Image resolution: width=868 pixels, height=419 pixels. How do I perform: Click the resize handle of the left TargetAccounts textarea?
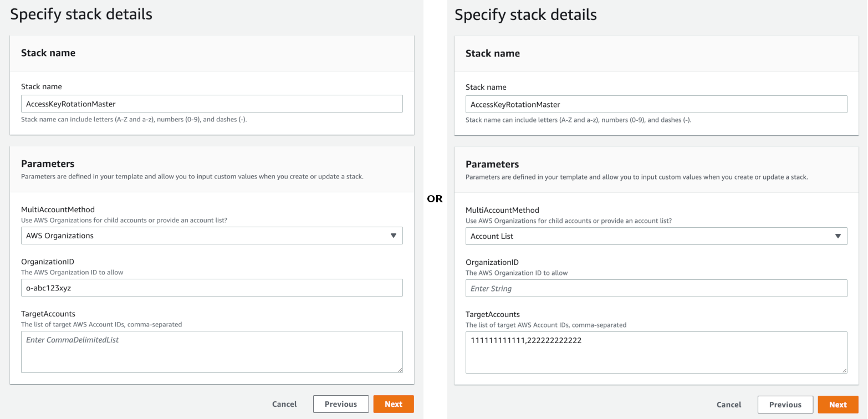point(400,370)
